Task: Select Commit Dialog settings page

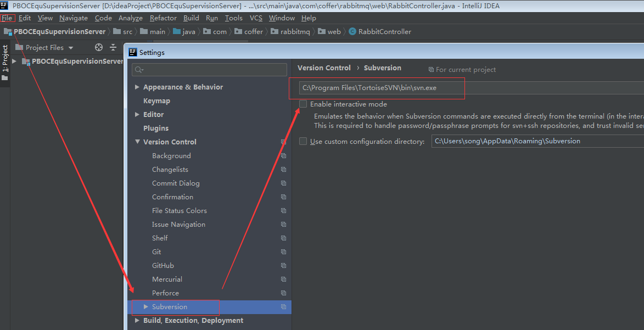Action: click(176, 183)
